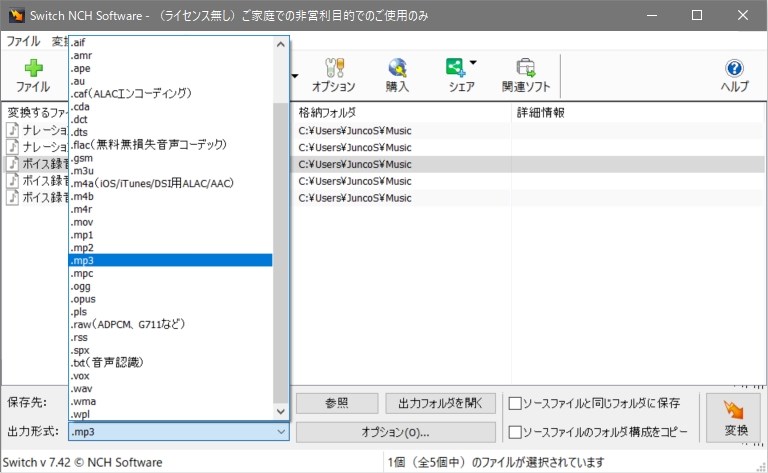Select .opus from the format list

(x=171, y=299)
